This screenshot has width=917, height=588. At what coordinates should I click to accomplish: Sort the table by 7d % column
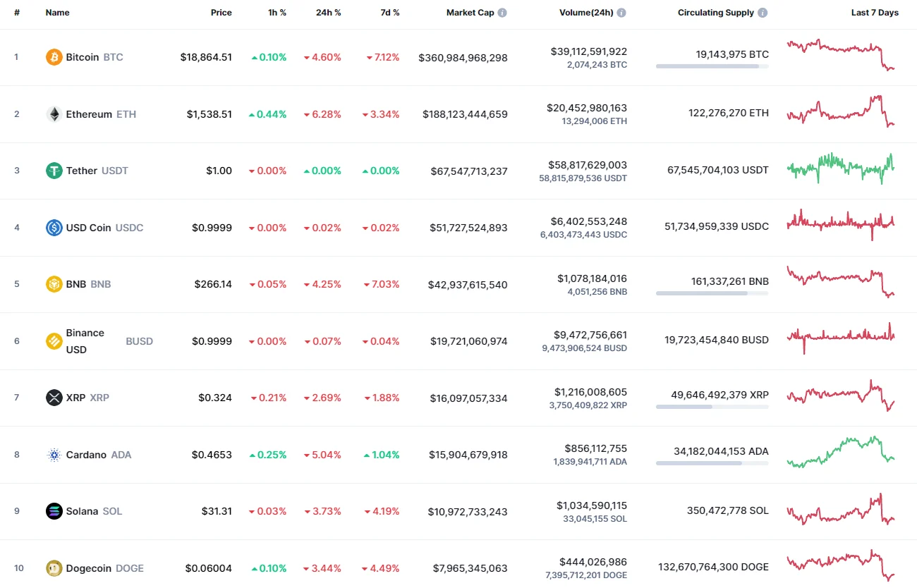coord(390,12)
